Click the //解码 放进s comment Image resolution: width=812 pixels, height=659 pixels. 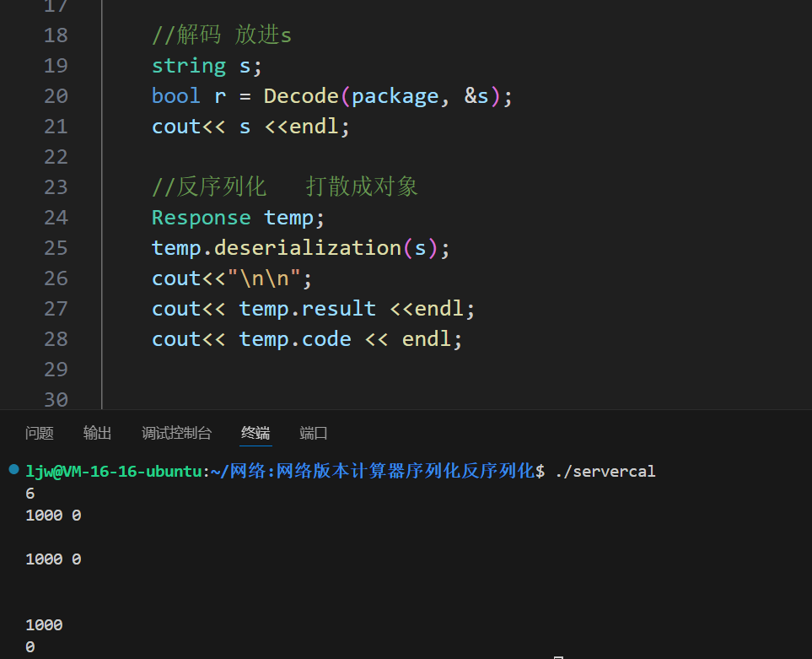coord(221,35)
